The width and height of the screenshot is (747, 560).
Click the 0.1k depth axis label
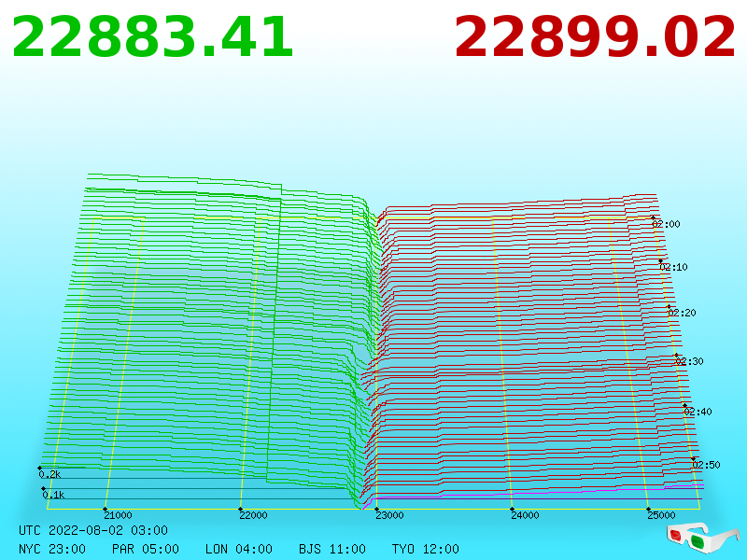coord(53,495)
